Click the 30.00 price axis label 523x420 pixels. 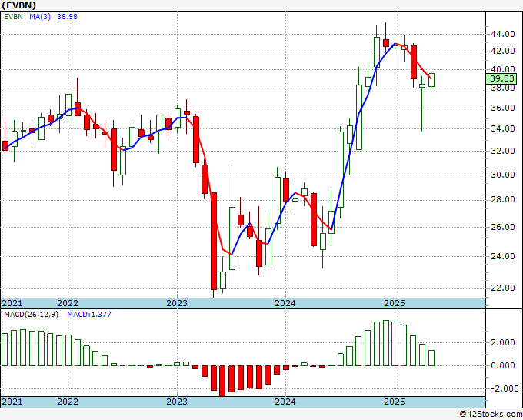point(503,175)
